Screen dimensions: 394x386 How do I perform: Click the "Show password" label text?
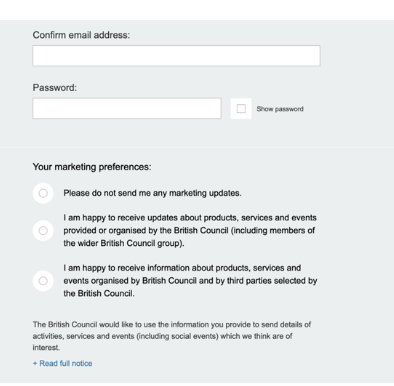(280, 109)
